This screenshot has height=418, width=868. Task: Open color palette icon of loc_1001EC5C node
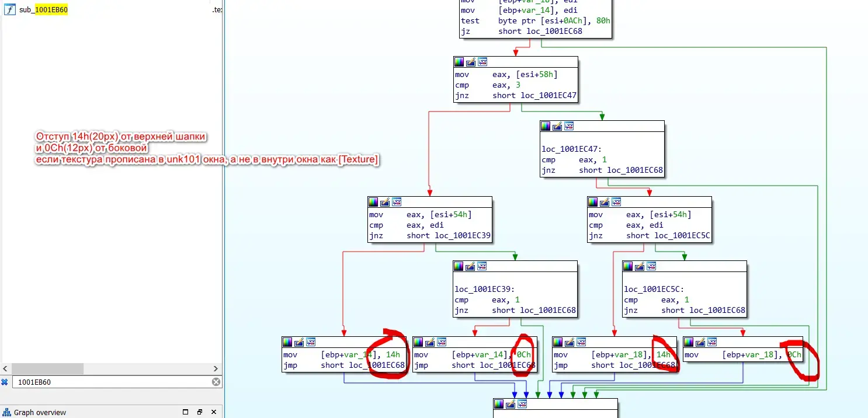tap(628, 266)
